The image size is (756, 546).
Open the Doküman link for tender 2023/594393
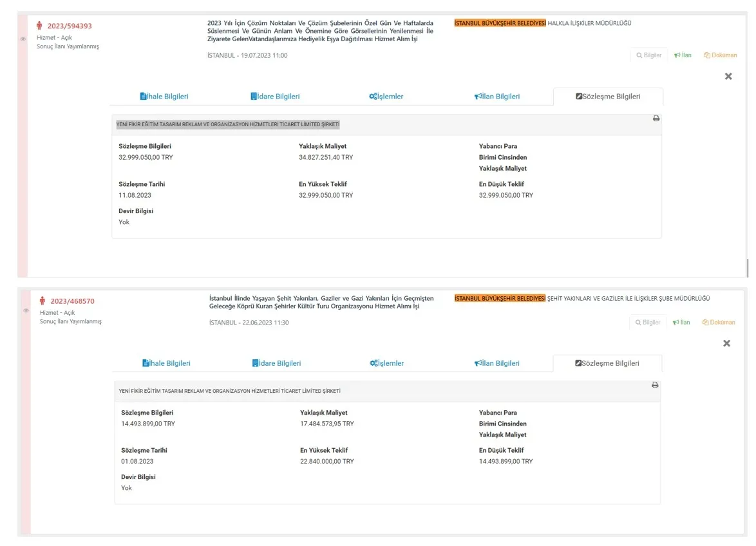pos(720,55)
